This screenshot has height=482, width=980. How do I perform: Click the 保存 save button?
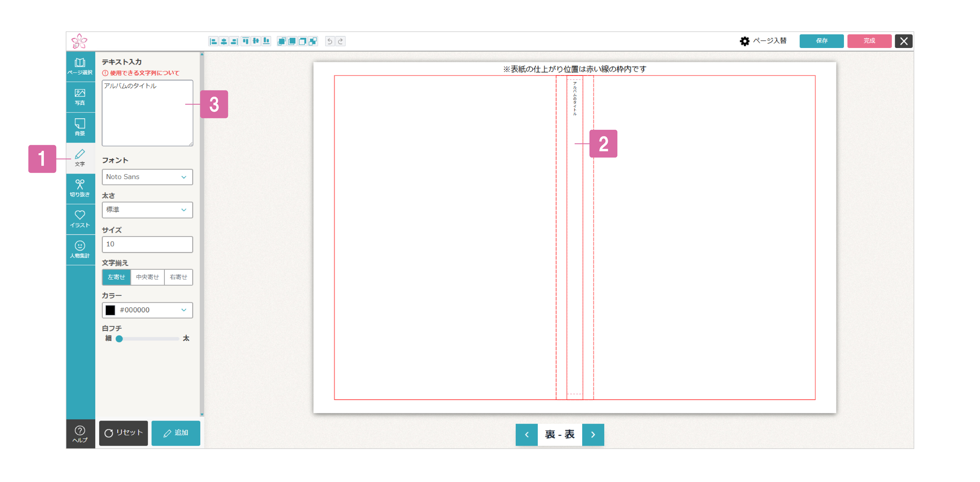coord(821,41)
